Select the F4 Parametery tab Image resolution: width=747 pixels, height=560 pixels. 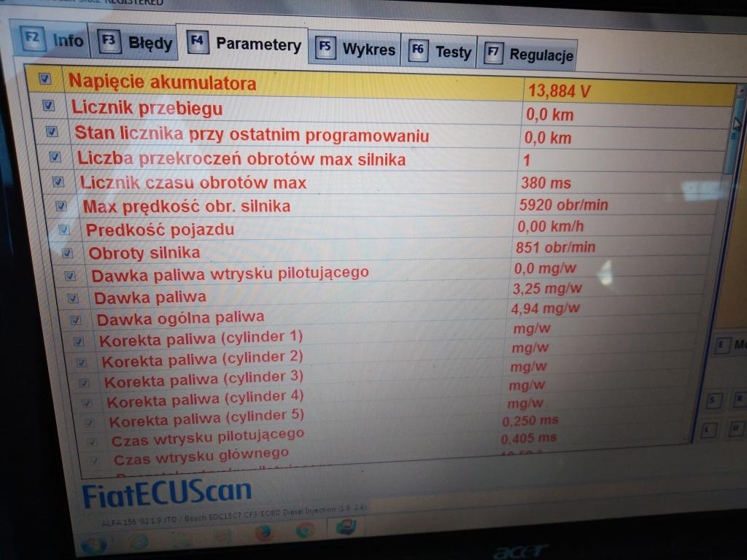pos(242,43)
